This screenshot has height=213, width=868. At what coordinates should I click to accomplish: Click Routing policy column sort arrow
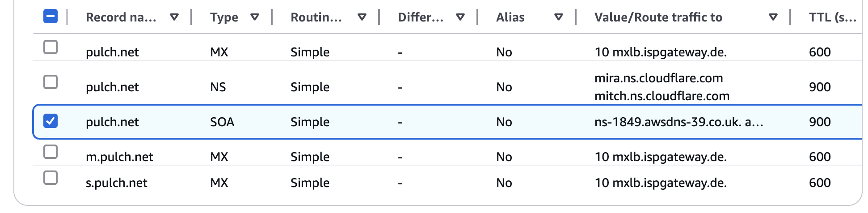(x=362, y=17)
